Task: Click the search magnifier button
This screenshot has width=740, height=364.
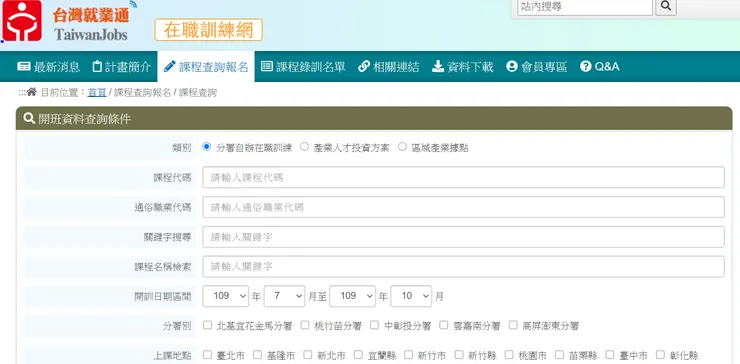Action: (665, 7)
